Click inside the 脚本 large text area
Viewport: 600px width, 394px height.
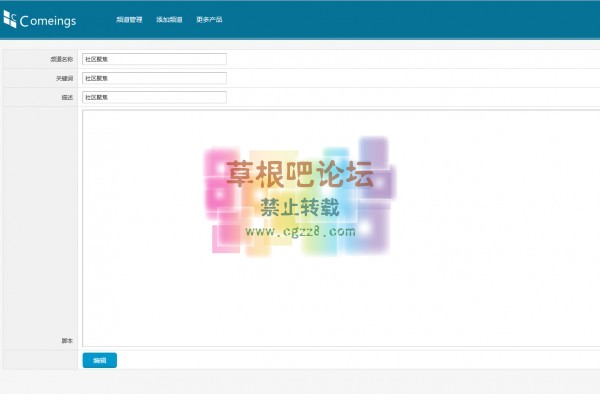pos(341,228)
